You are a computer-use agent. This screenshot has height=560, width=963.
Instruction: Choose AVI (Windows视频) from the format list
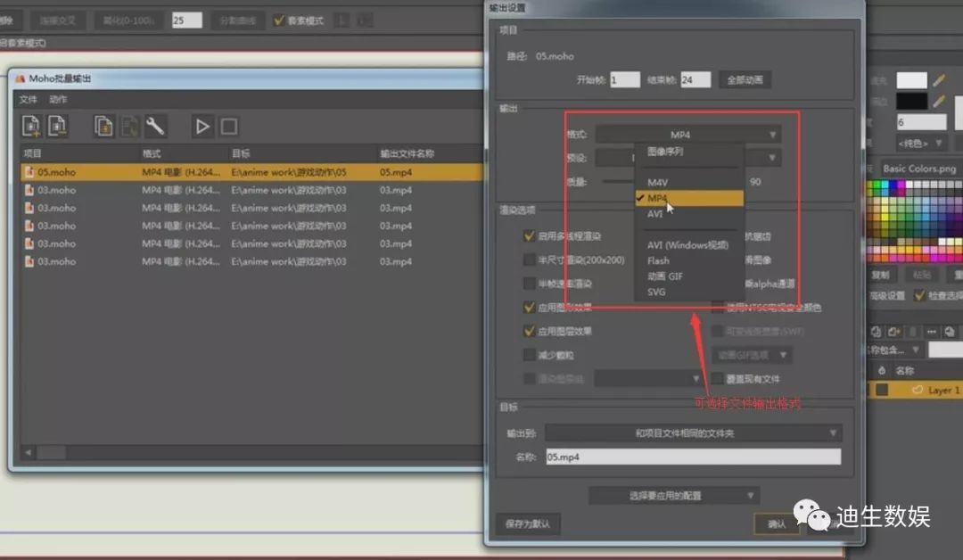(689, 245)
